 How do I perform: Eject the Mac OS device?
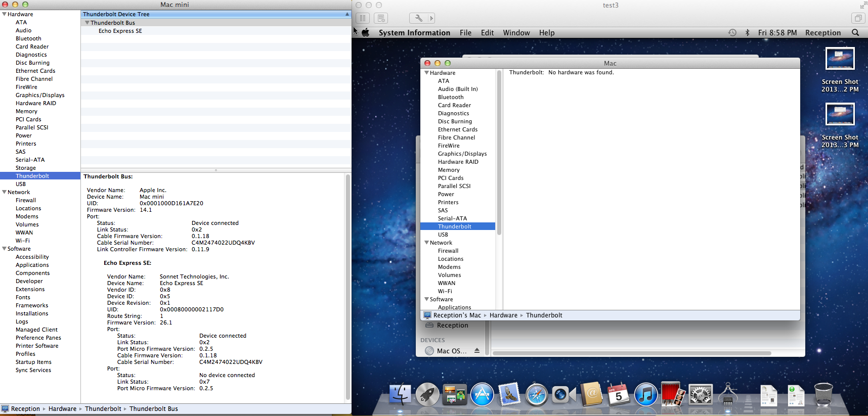click(x=476, y=350)
